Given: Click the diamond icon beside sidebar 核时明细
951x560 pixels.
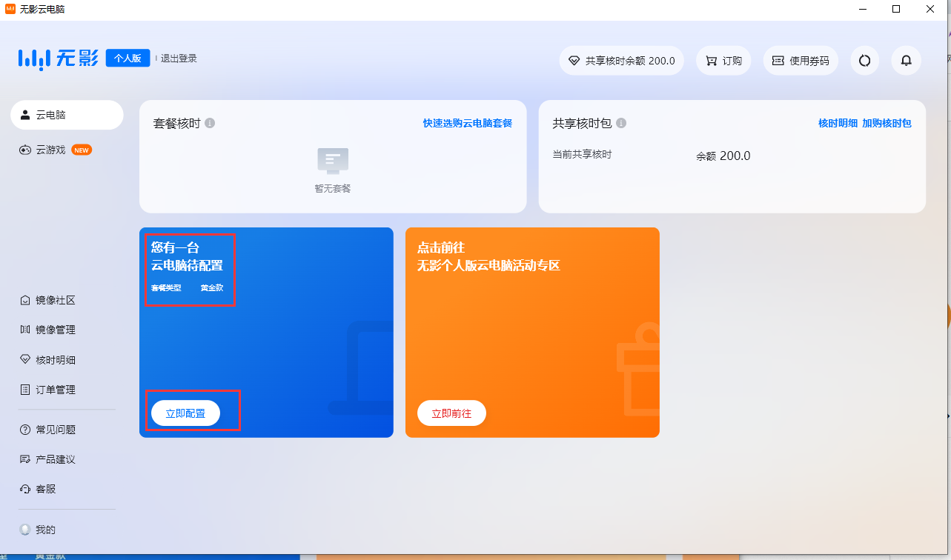Looking at the screenshot, I should [x=25, y=360].
